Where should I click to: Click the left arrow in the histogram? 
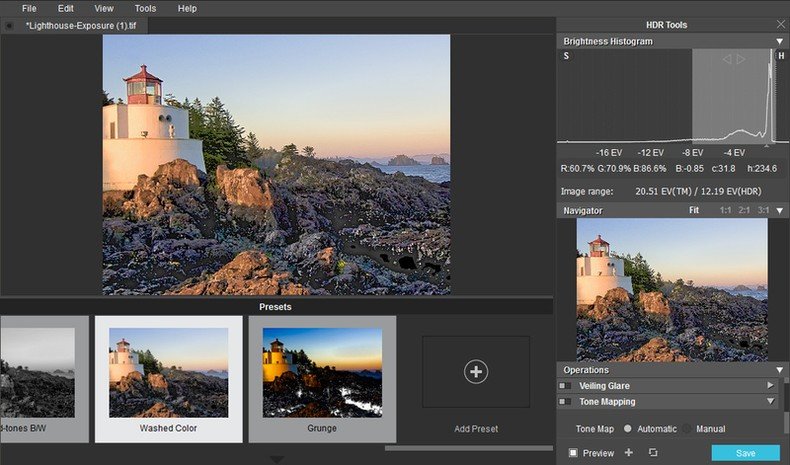point(727,59)
